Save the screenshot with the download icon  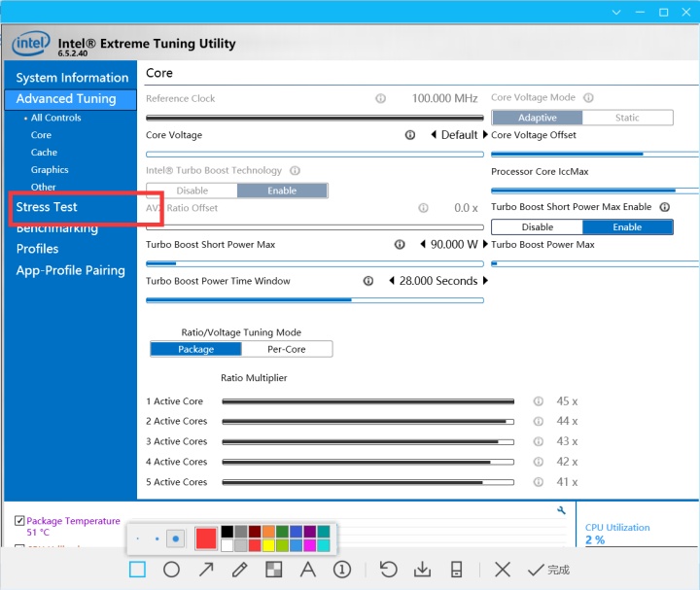click(422, 570)
